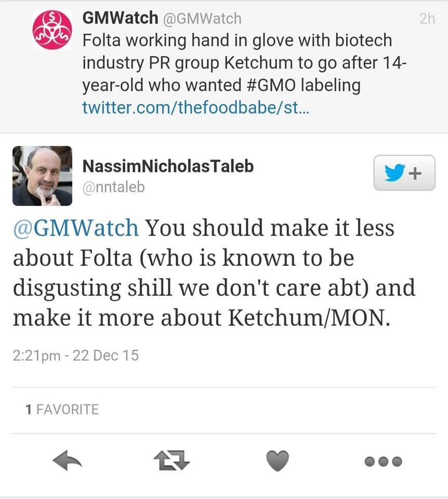Open the parent tweet text about Folta
The height and width of the screenshot is (499, 448).
click(x=244, y=63)
